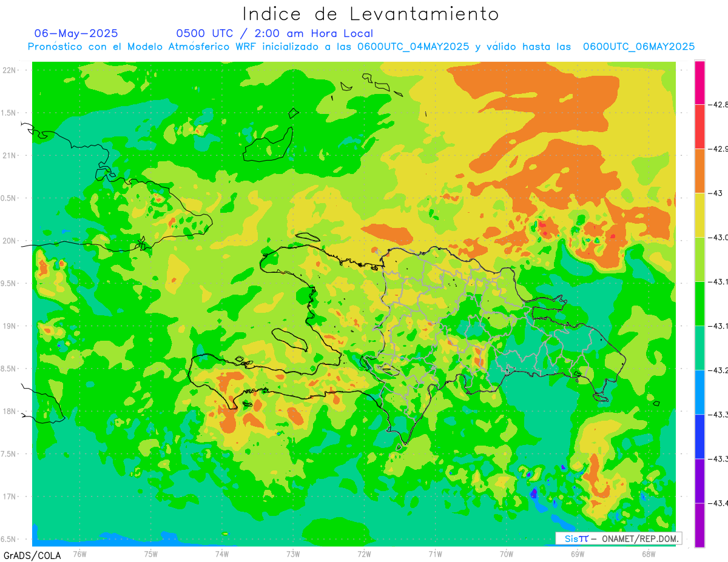The width and height of the screenshot is (728, 562).
Task: Click the '-43' legend value below orange
Action: 716,193
